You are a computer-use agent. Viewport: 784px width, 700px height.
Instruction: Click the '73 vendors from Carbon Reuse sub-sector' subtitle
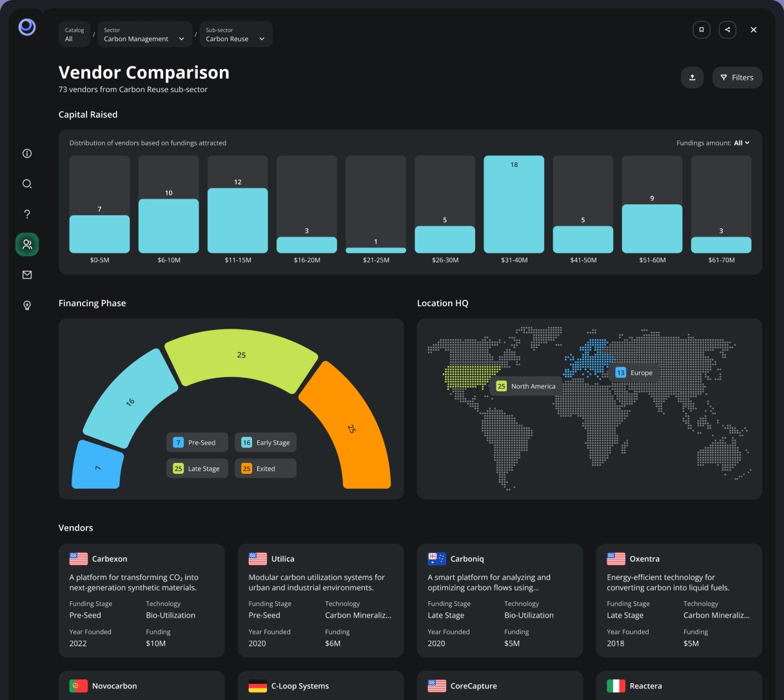(133, 90)
